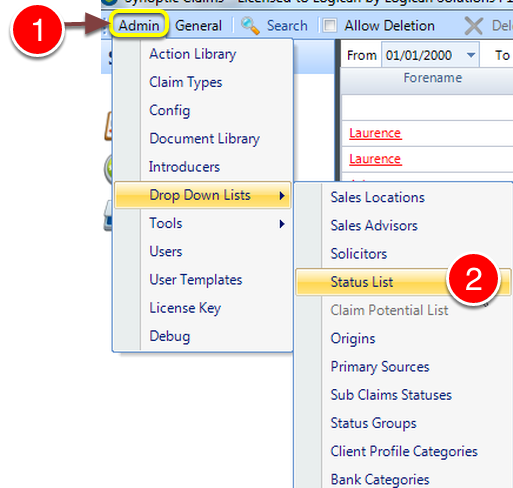This screenshot has width=513, height=488.
Task: Select Claim Types menu item
Action: (203, 82)
